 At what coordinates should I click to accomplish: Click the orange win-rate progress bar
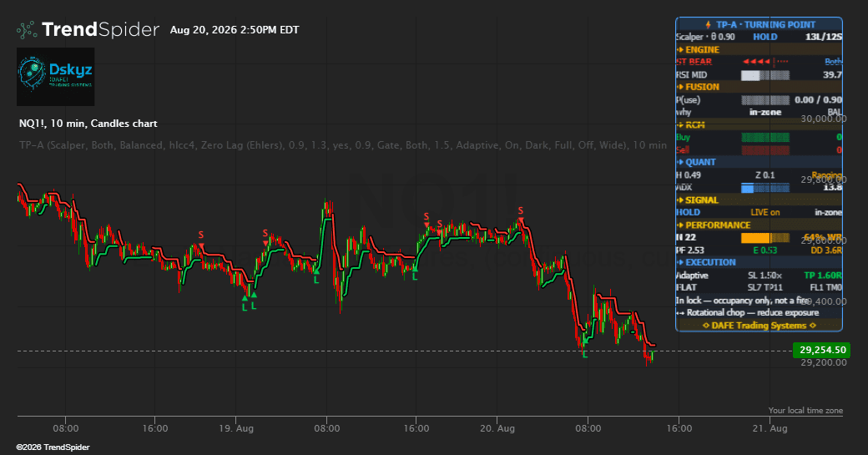[x=765, y=238]
